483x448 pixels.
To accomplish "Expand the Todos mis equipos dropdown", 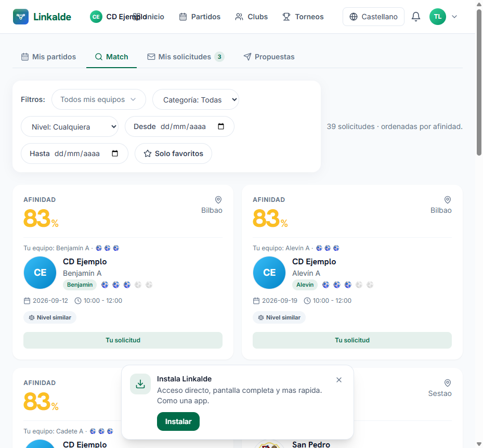I will tap(99, 99).
